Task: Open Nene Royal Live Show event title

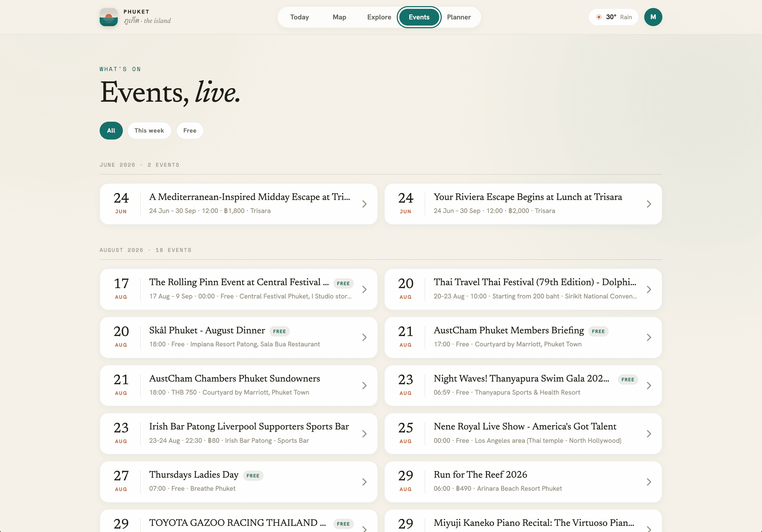Action: [x=525, y=427]
